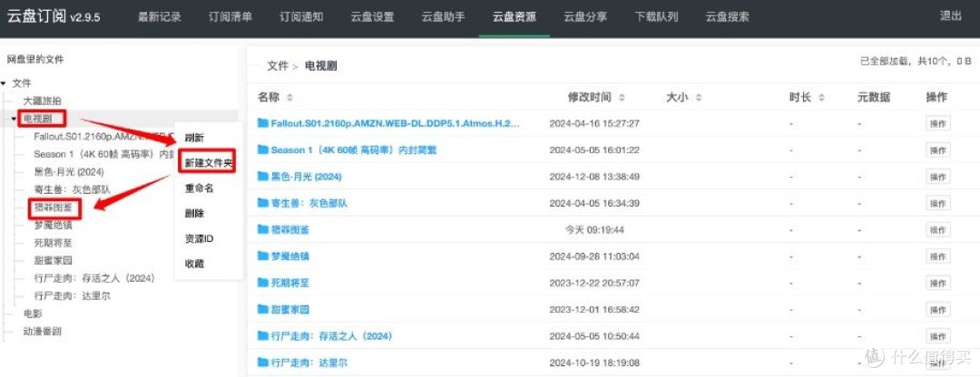Image resolution: width=980 pixels, height=377 pixels.
Task: Open the 最新记录 tab
Action: pos(160,17)
